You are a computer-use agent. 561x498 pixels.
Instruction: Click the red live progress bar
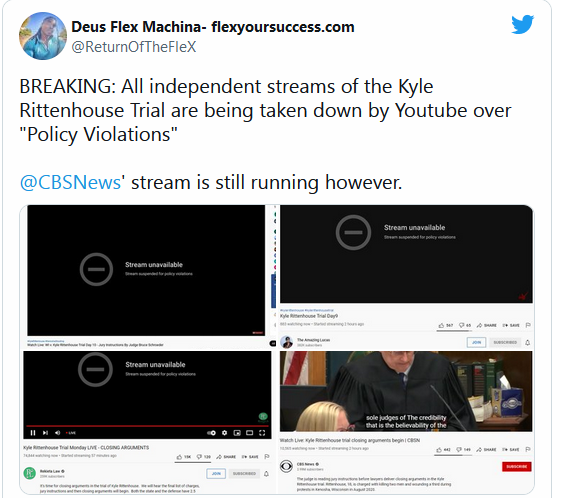pyautogui.click(x=147, y=426)
